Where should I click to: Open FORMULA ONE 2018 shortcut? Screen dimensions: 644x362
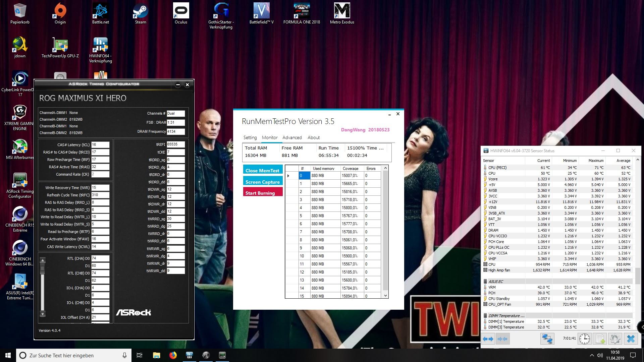(302, 13)
